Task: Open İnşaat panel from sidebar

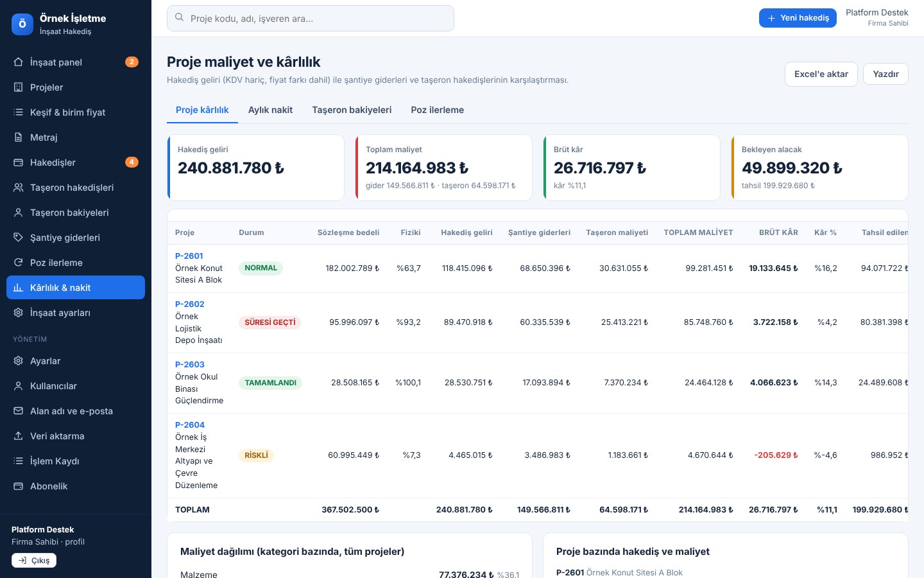Action: [x=76, y=62]
